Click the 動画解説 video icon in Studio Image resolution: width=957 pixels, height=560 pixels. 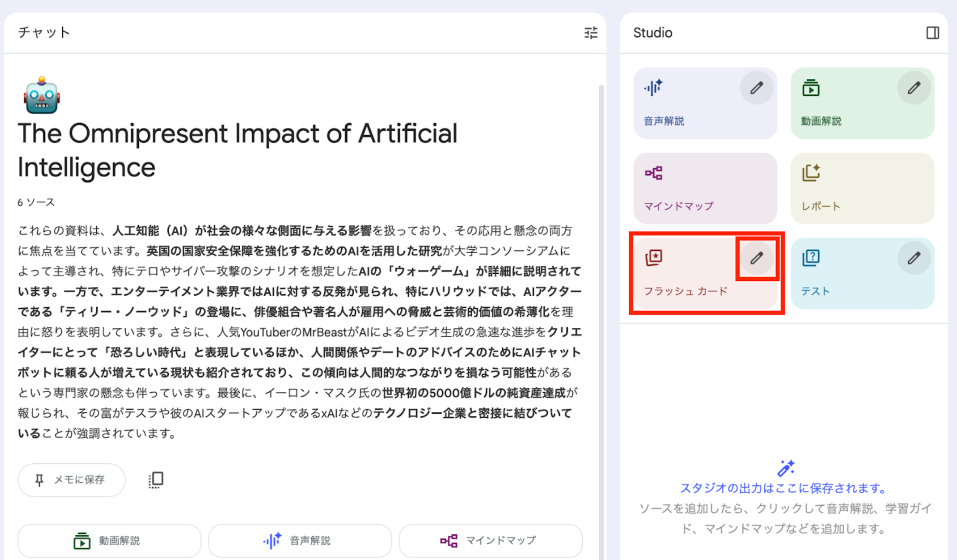coord(811,88)
